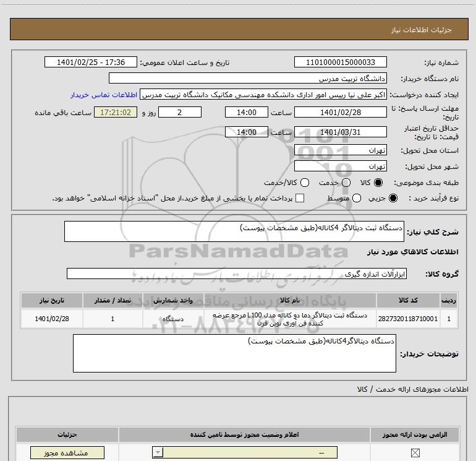
Task: Click the کد کالا column header
Action: click(408, 300)
